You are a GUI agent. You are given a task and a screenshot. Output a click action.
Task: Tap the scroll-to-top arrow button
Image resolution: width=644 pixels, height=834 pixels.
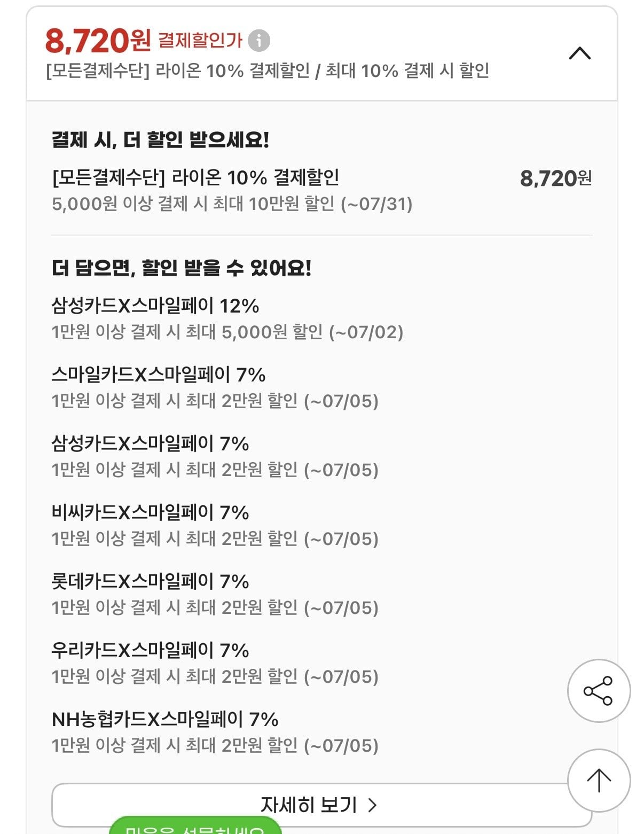[x=599, y=781]
